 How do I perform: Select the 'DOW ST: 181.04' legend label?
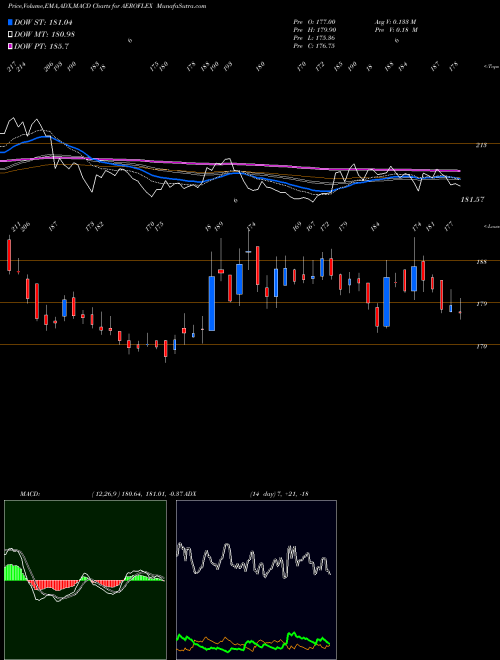(x=43, y=22)
